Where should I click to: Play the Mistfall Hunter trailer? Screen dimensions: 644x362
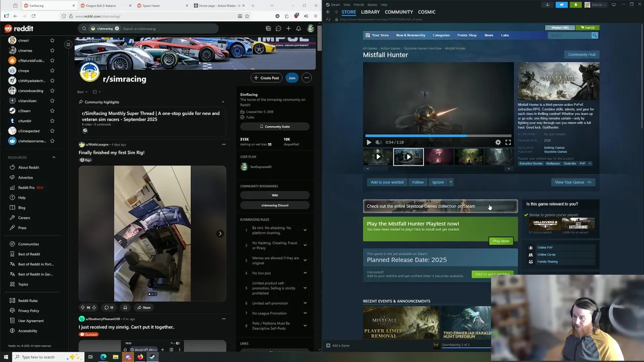[x=369, y=142]
